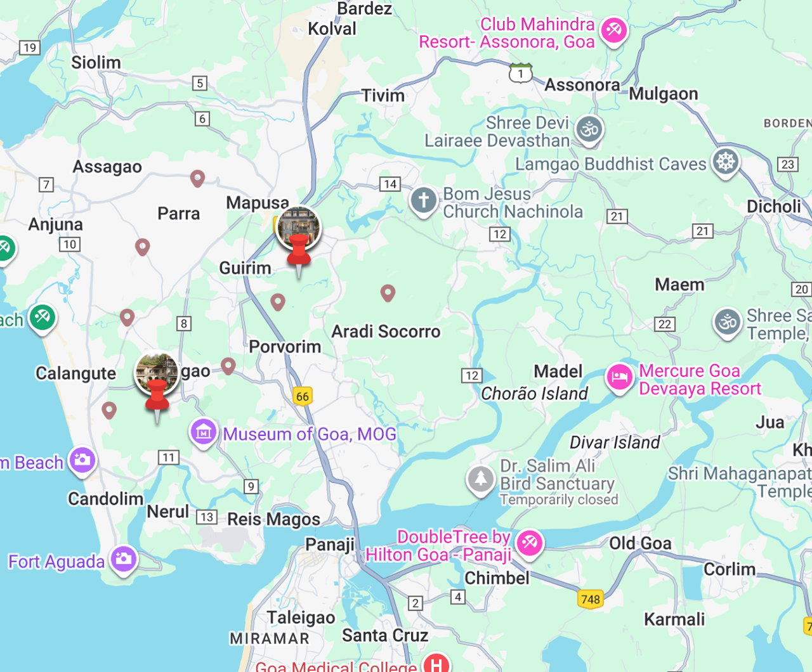
Task: Select the DoubleTree by Hilton Panaji pin
Action: pos(529,543)
